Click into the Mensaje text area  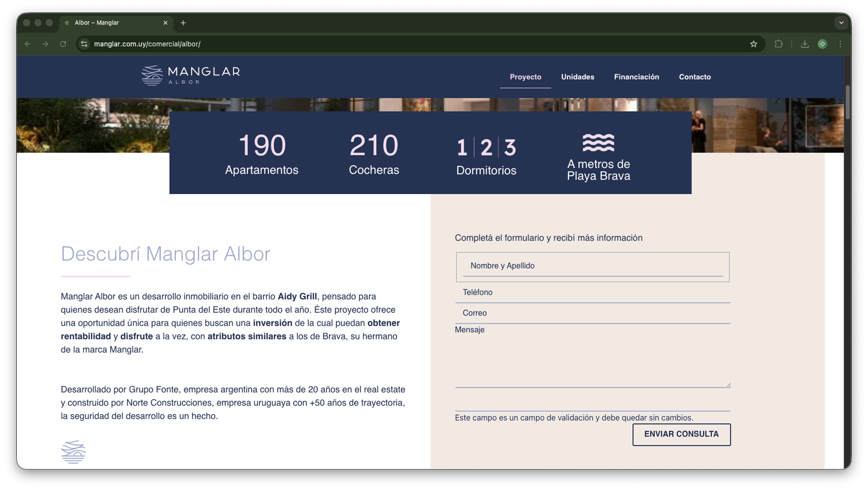(592, 360)
